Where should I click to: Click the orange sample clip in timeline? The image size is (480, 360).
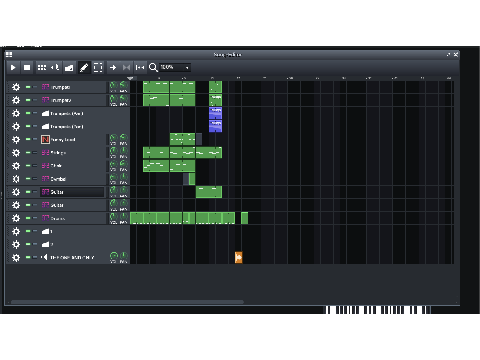[x=239, y=257]
